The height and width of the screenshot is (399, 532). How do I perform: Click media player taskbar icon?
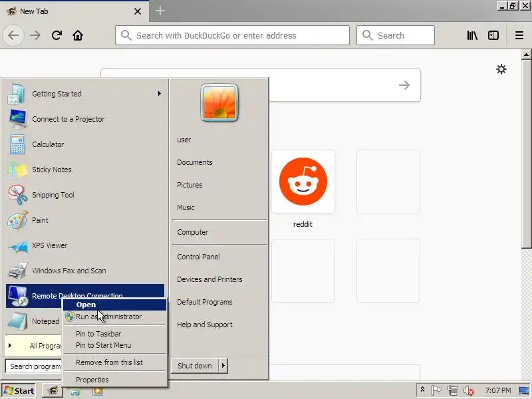98,391
